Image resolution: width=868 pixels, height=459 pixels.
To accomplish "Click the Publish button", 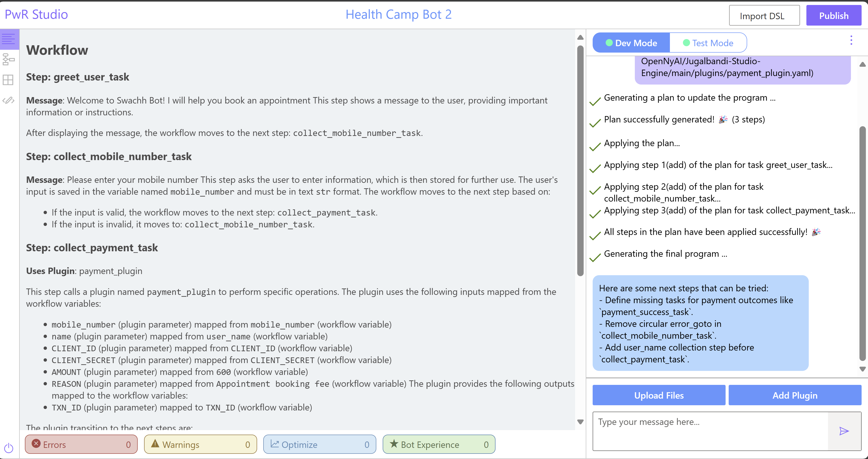I will click(x=833, y=16).
